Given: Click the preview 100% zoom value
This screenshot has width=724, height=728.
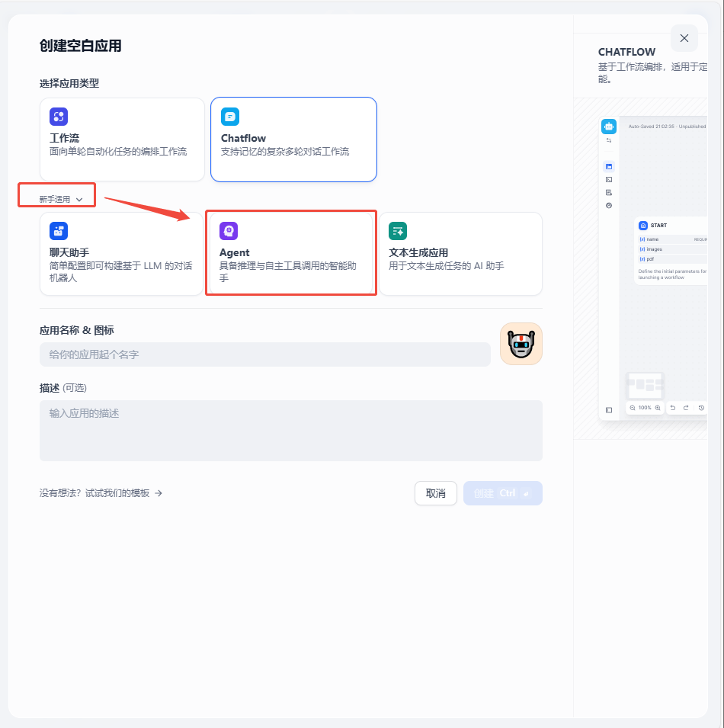Looking at the screenshot, I should click(645, 408).
